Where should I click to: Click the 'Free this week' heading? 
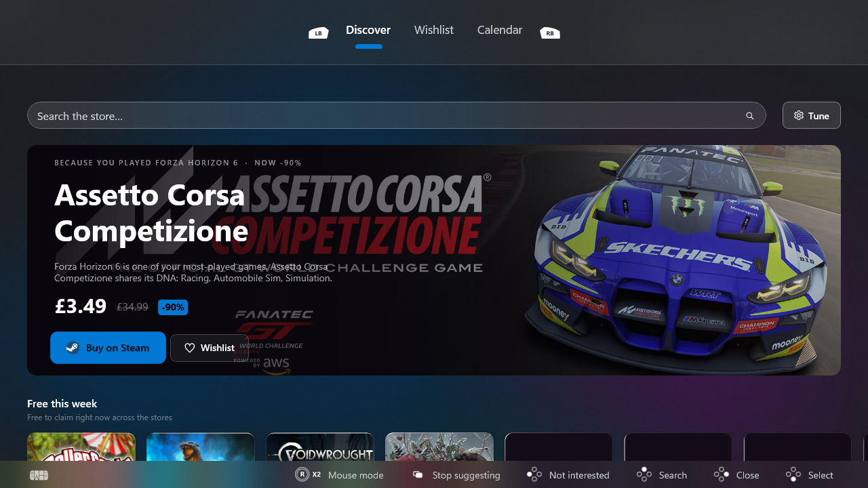[62, 404]
